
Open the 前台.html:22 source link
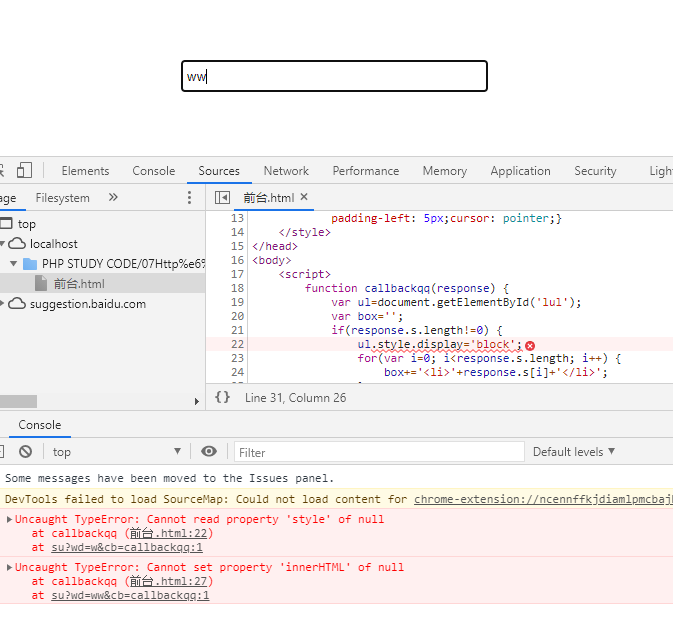coord(168,533)
